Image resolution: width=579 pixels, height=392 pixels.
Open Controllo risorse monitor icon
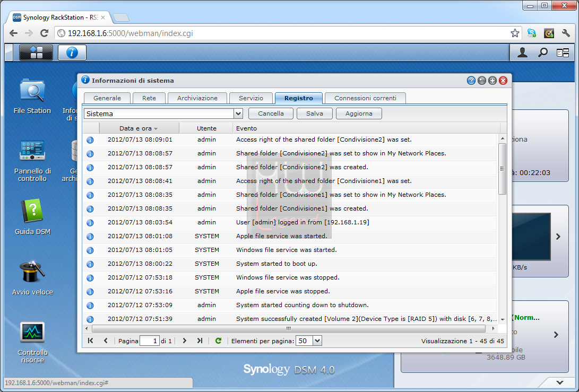(x=32, y=342)
